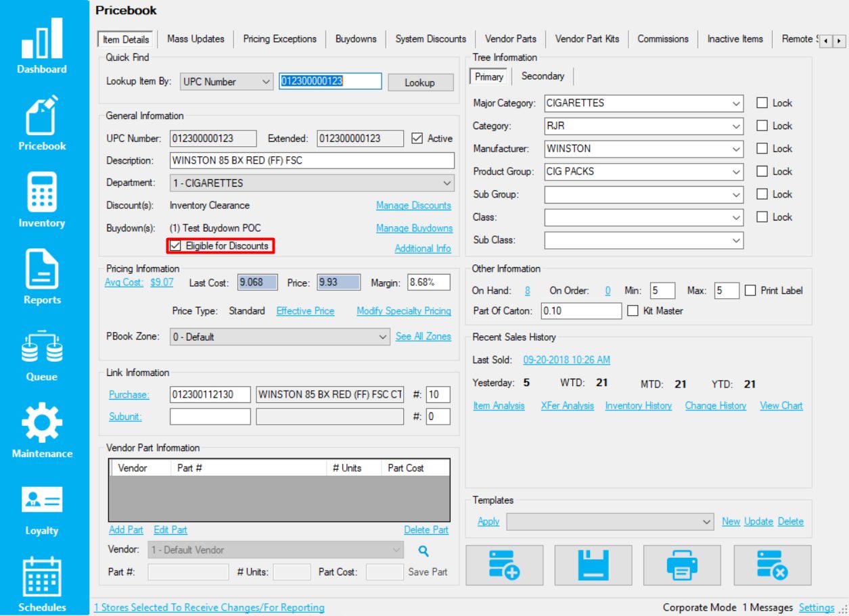
Task: Open the Loyalty card icon
Action: (x=42, y=501)
